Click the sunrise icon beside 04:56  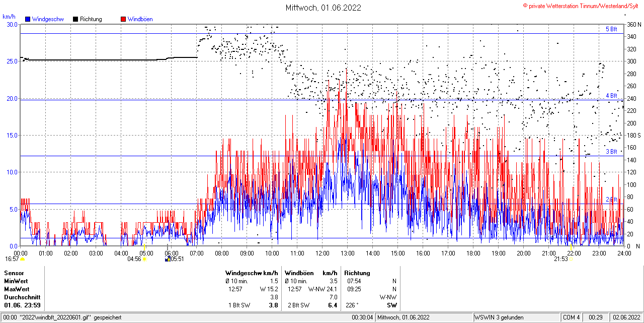coord(144,259)
